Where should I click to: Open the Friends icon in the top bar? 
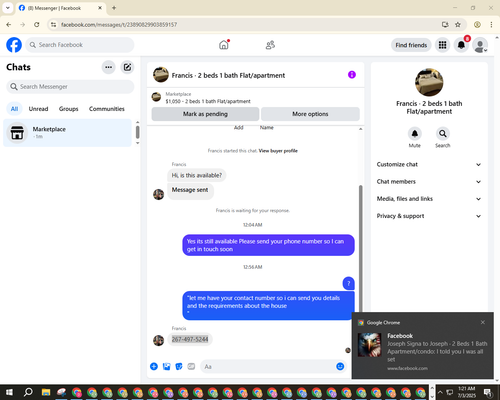270,45
